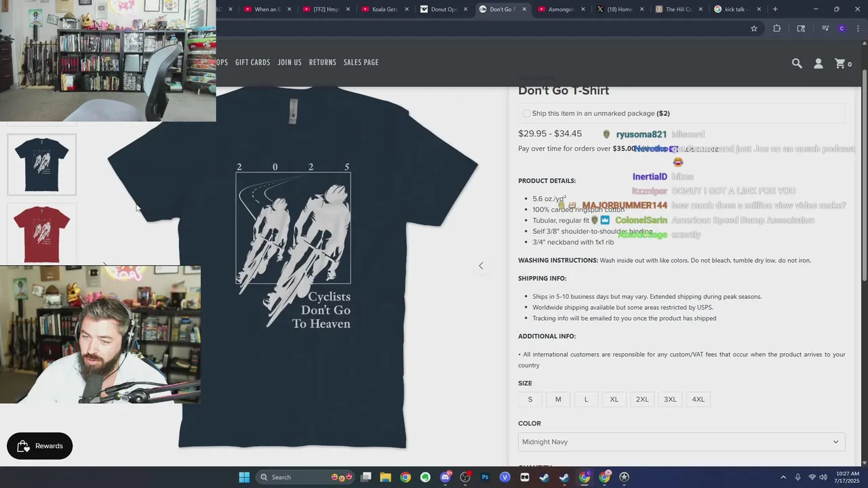Close the Koala Gets tab
The image size is (868, 488).
(x=407, y=9)
